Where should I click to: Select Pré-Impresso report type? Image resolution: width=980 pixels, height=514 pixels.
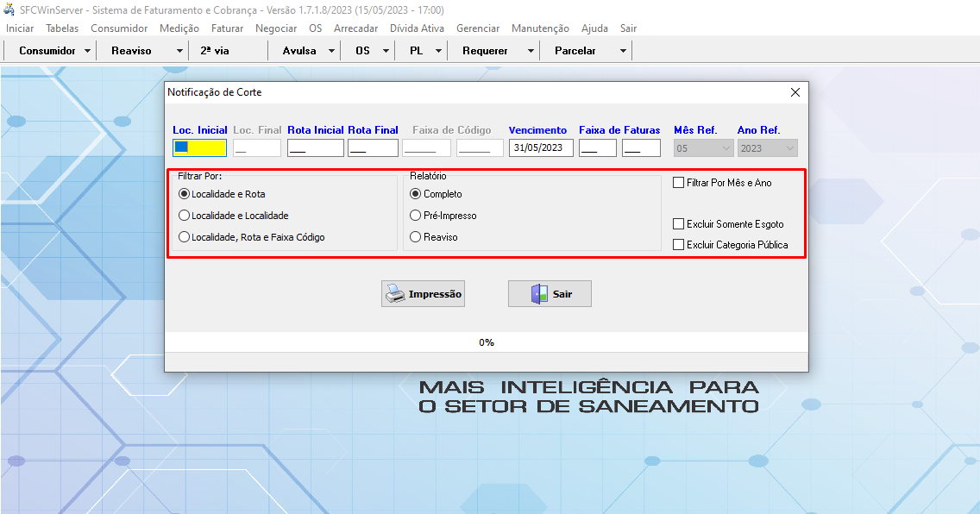coord(416,216)
